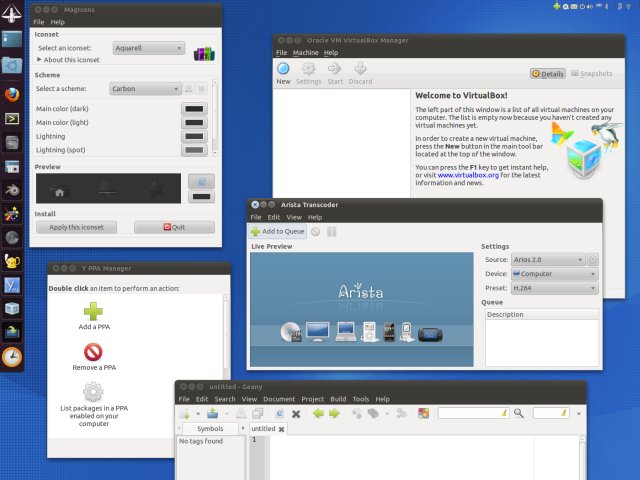Click the list PPA packages gear icon

93,392
